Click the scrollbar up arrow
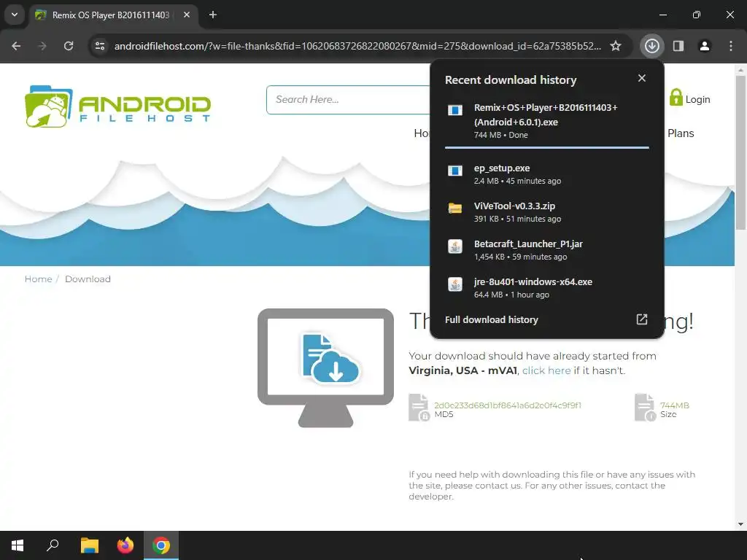The width and height of the screenshot is (747, 560). [x=740, y=69]
